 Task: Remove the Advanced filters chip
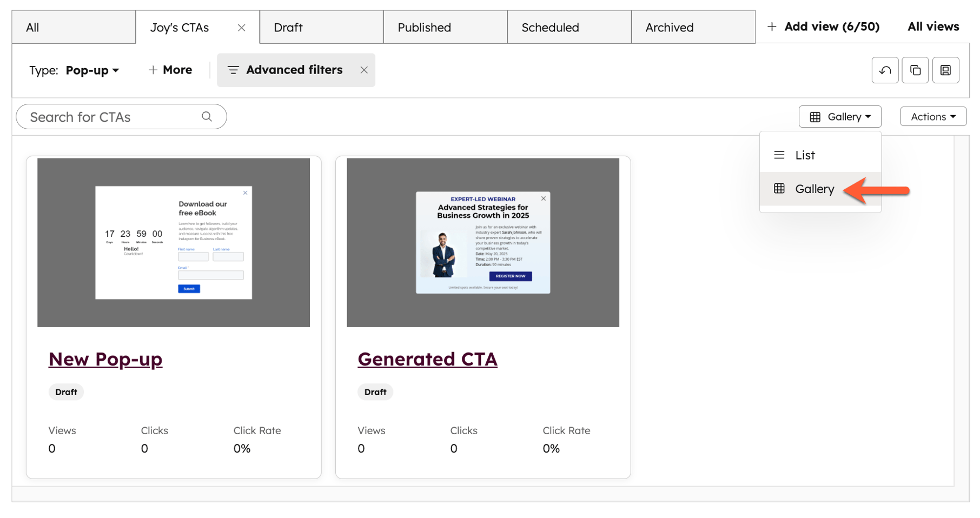tap(363, 70)
